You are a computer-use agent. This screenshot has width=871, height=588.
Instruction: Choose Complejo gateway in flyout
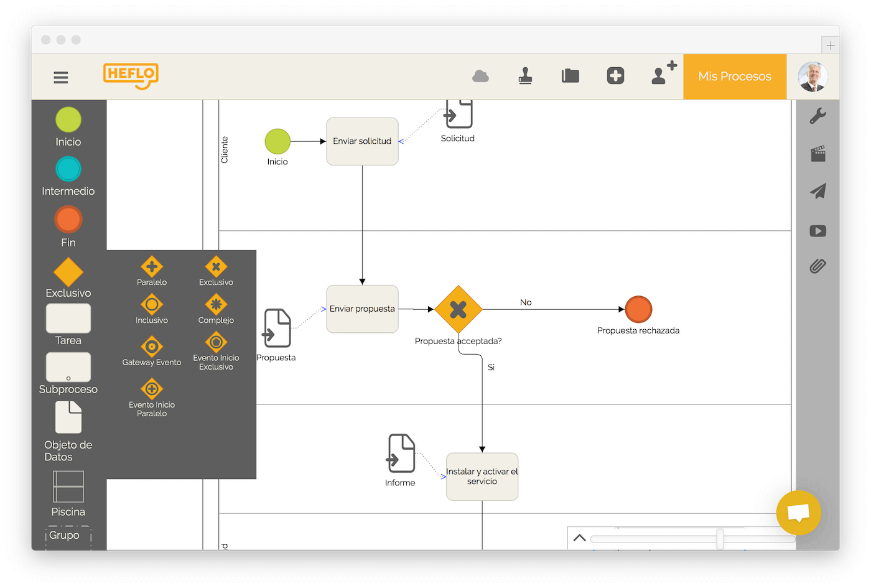click(216, 304)
